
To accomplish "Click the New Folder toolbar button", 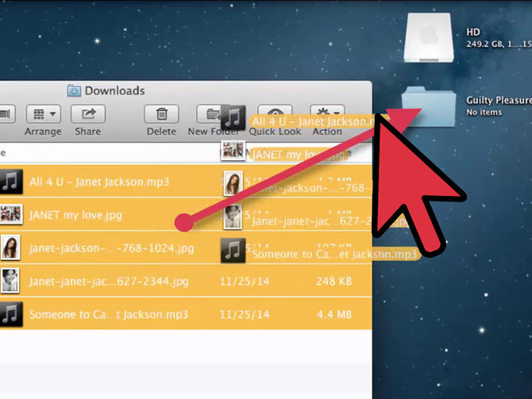I will coord(213,114).
